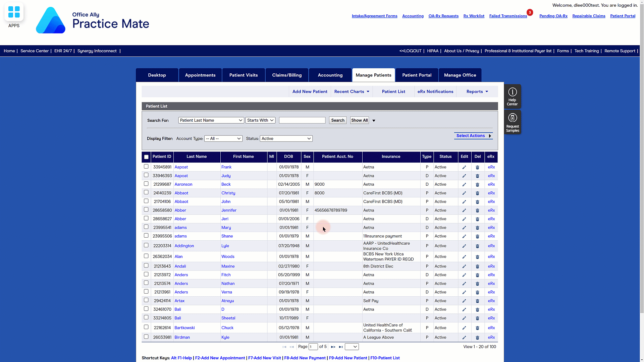The height and width of the screenshot is (362, 644).
Task: Tick the checkbox for Maxine Andali
Action: click(146, 265)
